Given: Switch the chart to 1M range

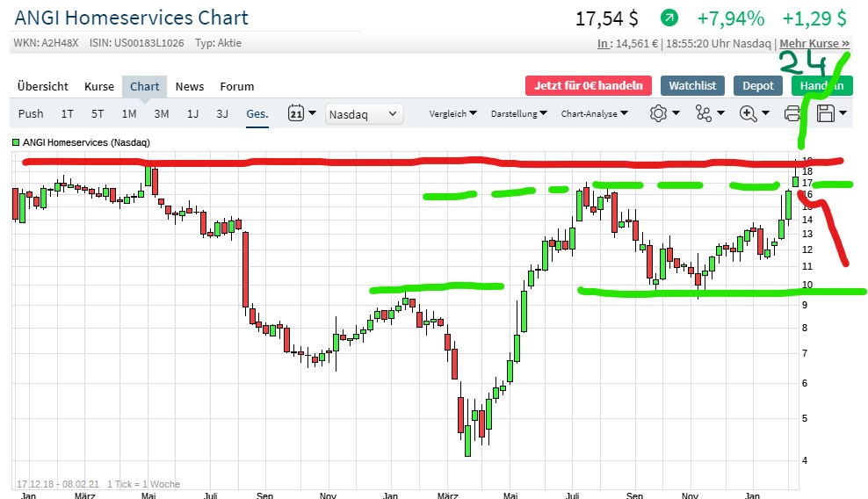Looking at the screenshot, I should click(x=129, y=113).
